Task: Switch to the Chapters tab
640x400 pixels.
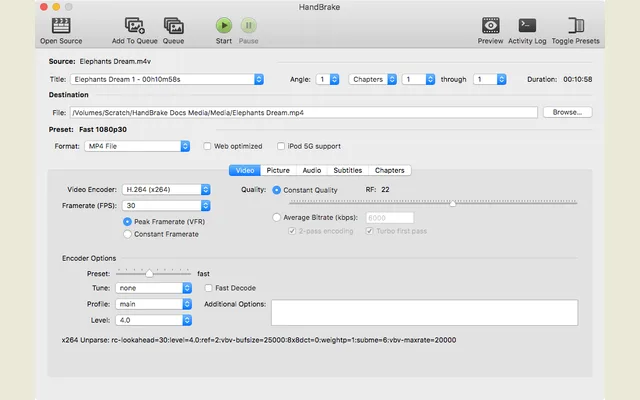Action: [390, 170]
